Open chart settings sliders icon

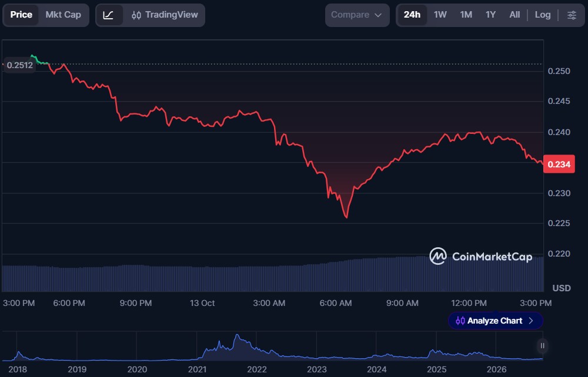[x=572, y=15]
